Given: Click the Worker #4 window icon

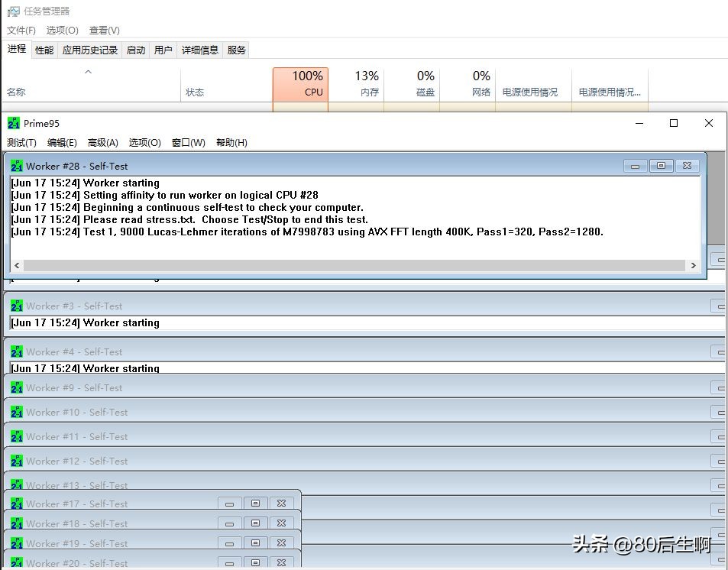Looking at the screenshot, I should pos(17,351).
